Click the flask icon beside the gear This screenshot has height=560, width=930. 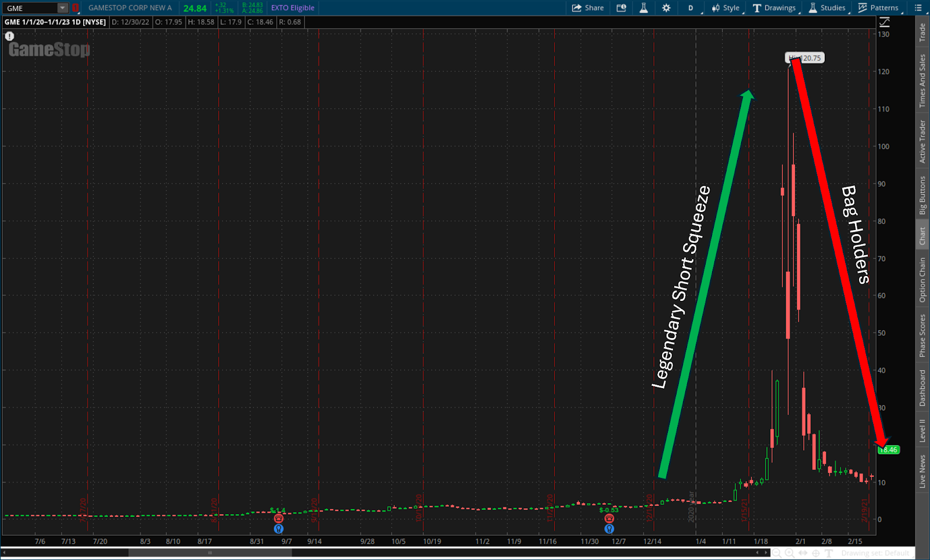click(643, 8)
